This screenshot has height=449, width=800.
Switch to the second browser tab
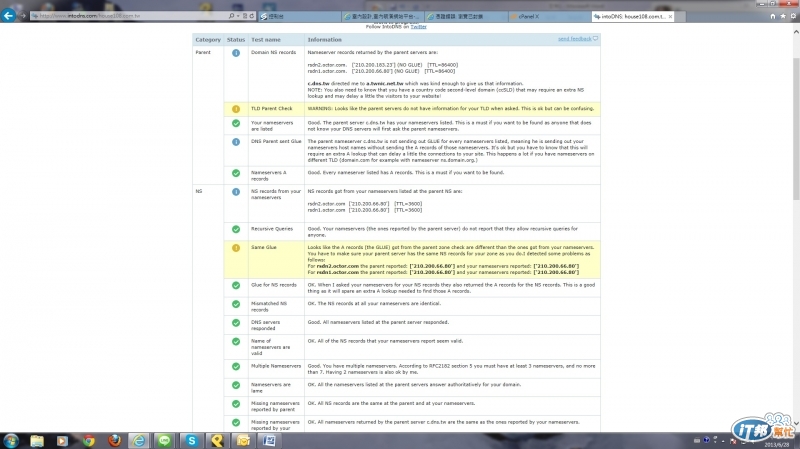coord(383,16)
